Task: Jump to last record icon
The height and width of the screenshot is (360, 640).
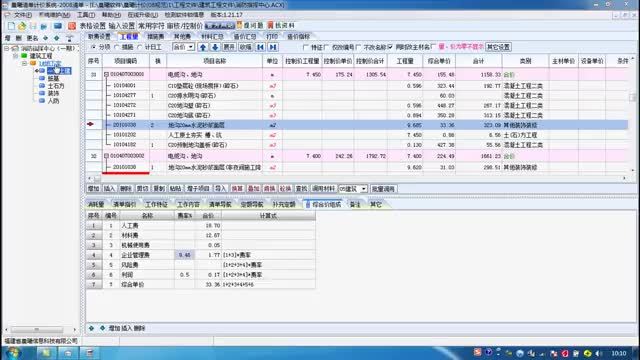Action: 273,47
